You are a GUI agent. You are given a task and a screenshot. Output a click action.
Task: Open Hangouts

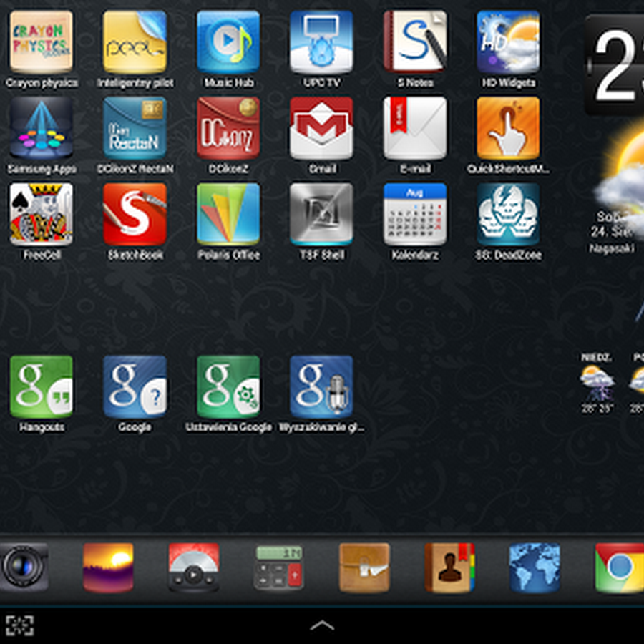pyautogui.click(x=41, y=387)
